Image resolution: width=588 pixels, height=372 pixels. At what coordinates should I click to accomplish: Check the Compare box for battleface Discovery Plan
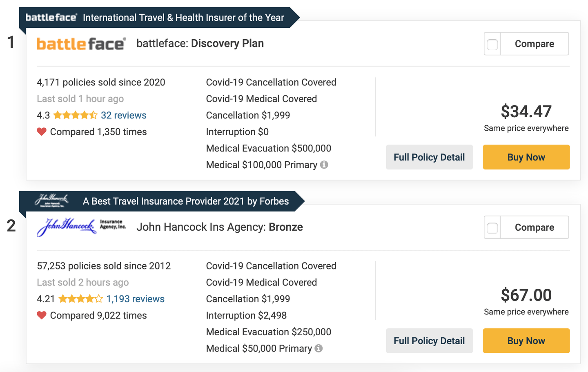click(492, 44)
